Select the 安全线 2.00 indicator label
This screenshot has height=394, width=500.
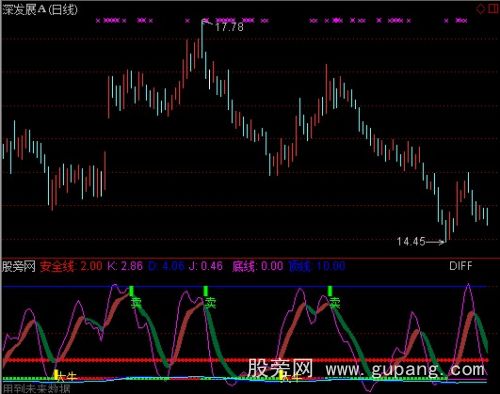71,266
